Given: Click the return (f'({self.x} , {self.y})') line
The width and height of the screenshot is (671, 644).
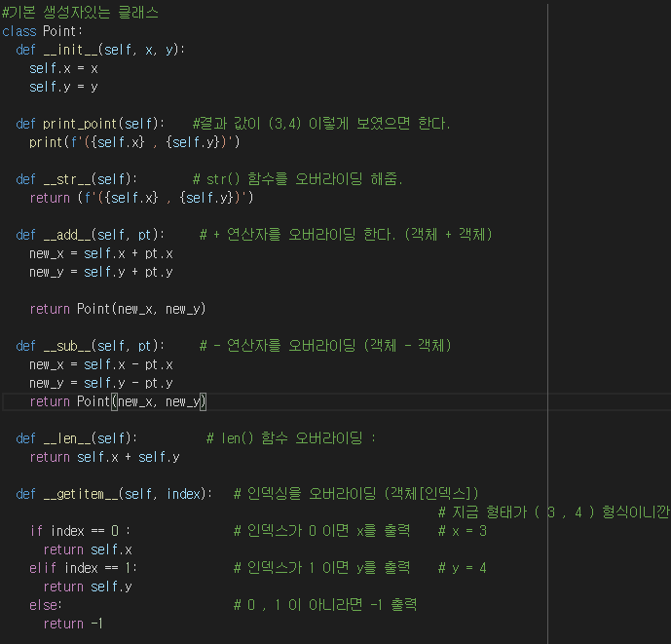Looking at the screenshot, I should point(141,198).
